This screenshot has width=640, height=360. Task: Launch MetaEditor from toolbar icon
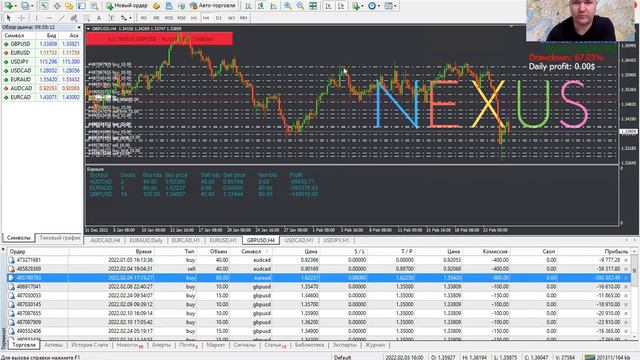pos(156,6)
